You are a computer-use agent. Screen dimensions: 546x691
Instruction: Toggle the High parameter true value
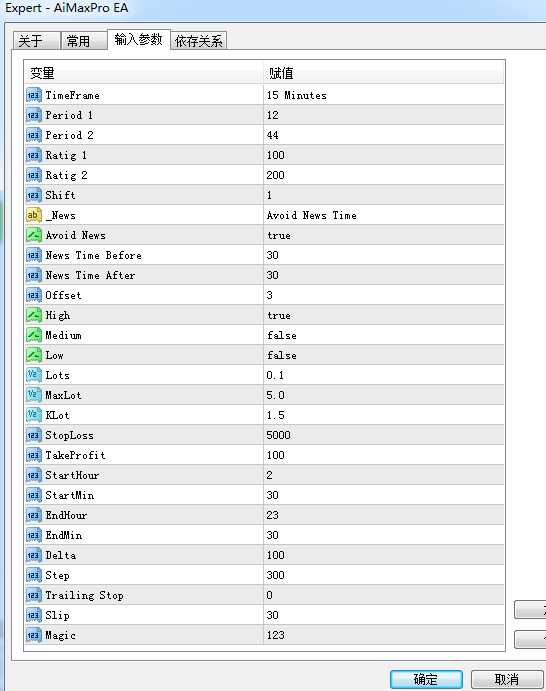[383, 315]
